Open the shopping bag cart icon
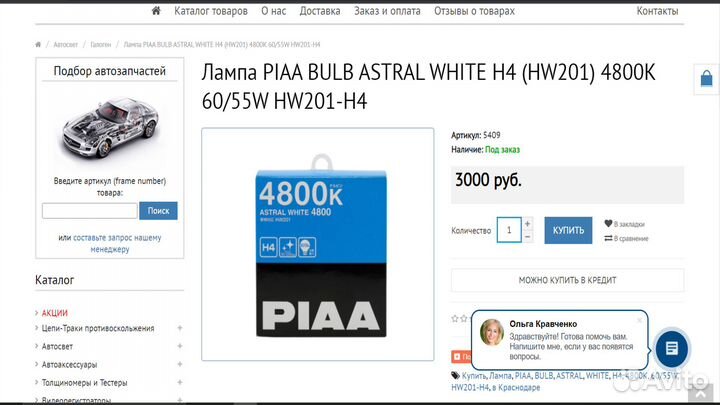Screen dimensions: 720x405 click(706, 79)
